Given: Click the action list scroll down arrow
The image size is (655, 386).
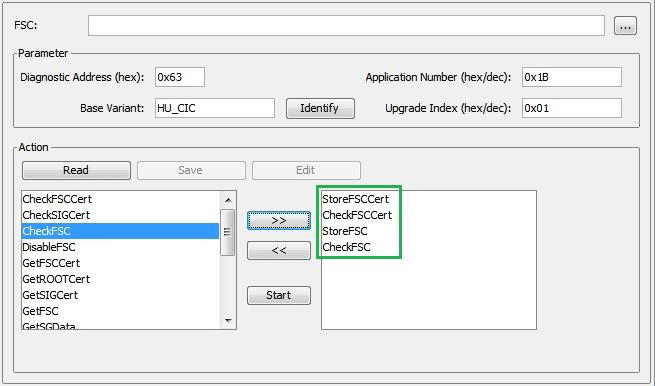Looking at the screenshot, I should (228, 321).
